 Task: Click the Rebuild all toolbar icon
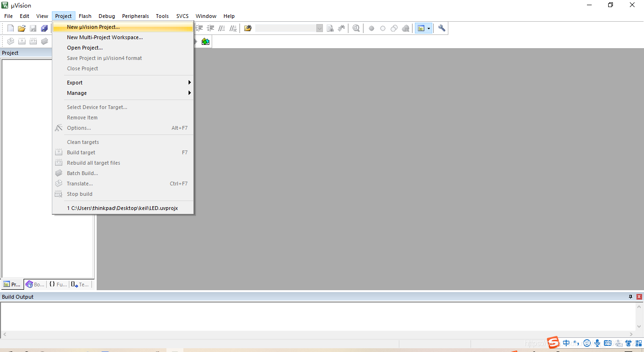33,42
